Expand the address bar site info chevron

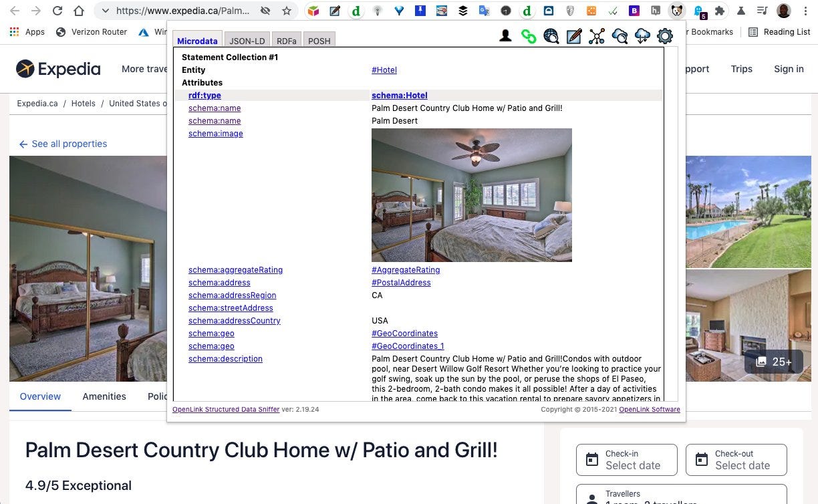[x=105, y=11]
